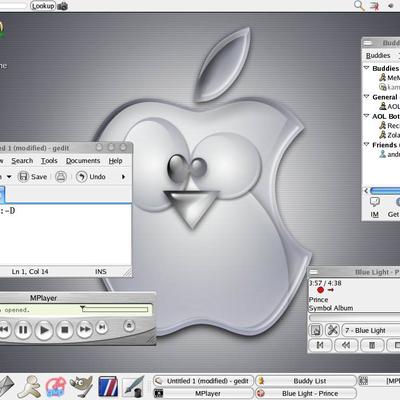Select the buddy starting with 'kam'
Screen dimensions: 400x400
coord(389,87)
